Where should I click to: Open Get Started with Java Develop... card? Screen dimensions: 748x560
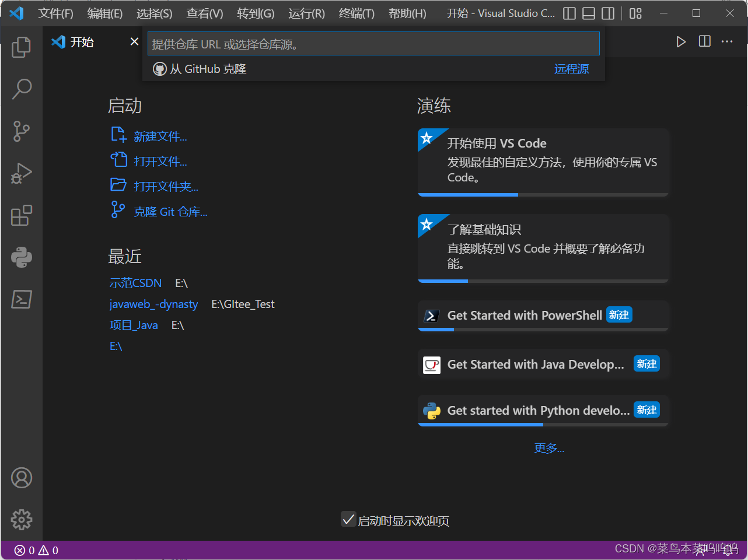point(543,365)
